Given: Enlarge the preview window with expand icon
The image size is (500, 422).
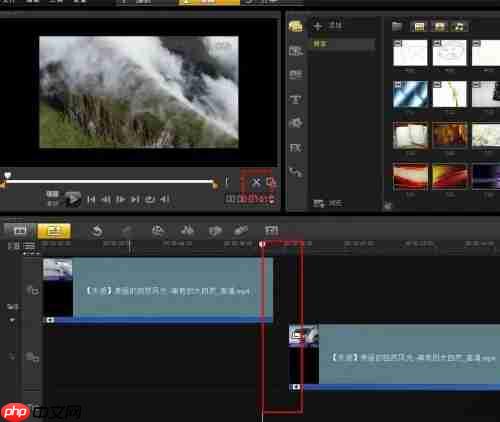Looking at the screenshot, I should pyautogui.click(x=271, y=183).
